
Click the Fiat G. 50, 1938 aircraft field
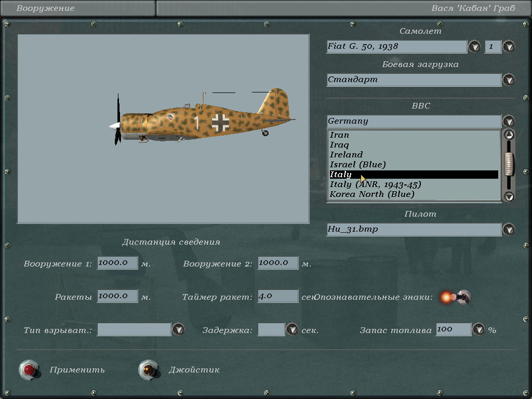pos(396,46)
